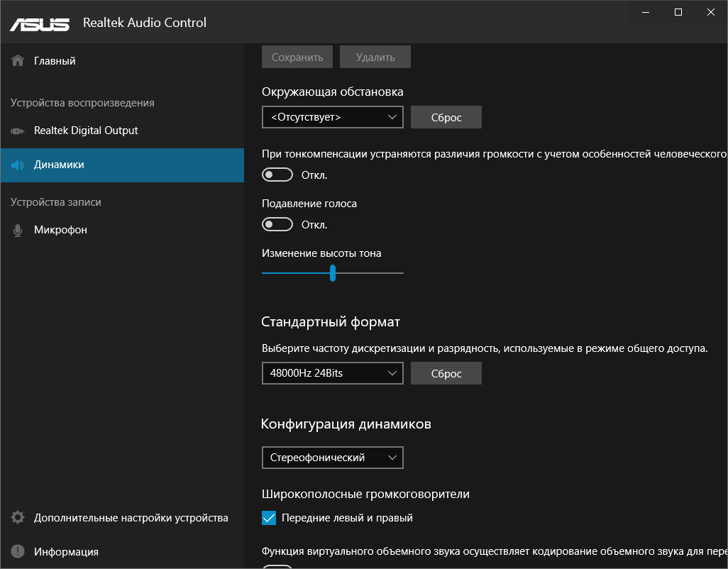Click the Realtek Audio Control header icon area

[144, 23]
